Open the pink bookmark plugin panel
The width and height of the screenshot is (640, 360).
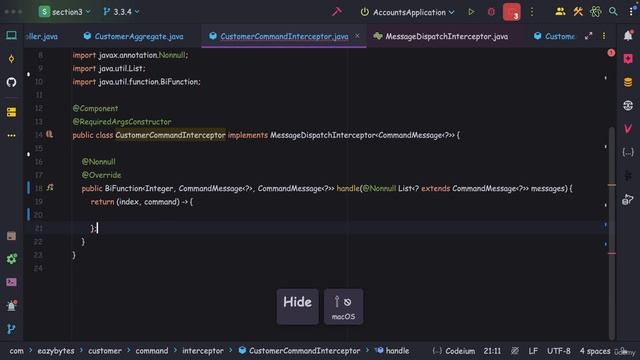pyautogui.click(x=628, y=59)
